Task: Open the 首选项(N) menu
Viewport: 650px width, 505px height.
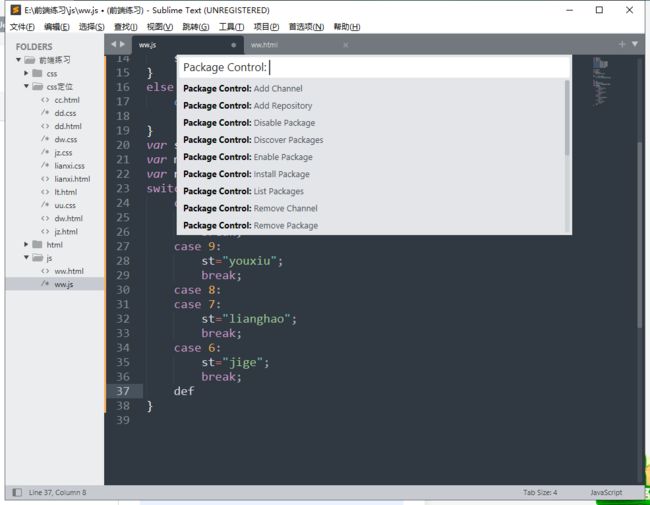Action: (306, 27)
